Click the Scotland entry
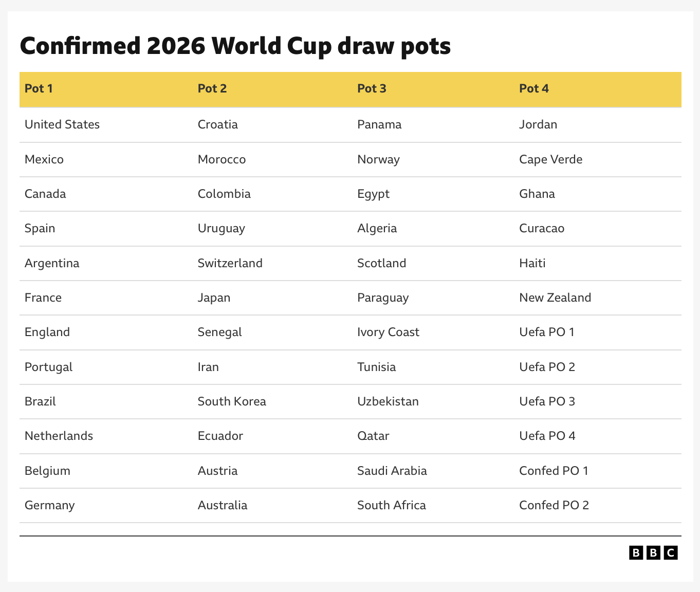The height and width of the screenshot is (592, 700). (382, 263)
